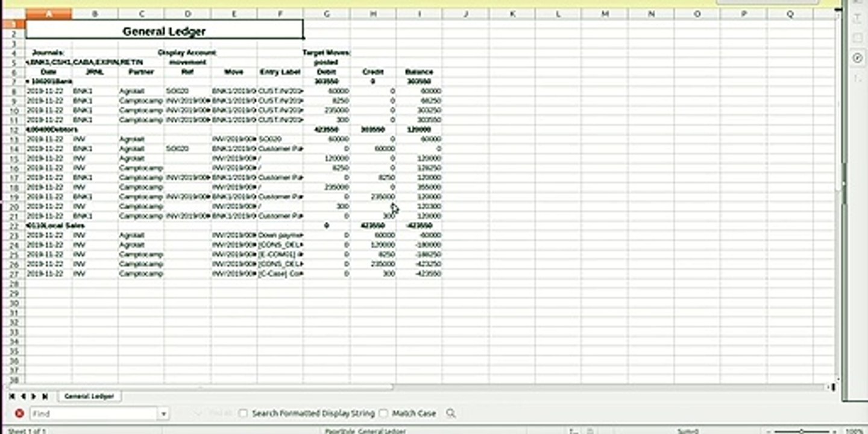Click the Down payment entry label cell
Image resolution: width=868 pixels, height=434 pixels.
(x=280, y=235)
